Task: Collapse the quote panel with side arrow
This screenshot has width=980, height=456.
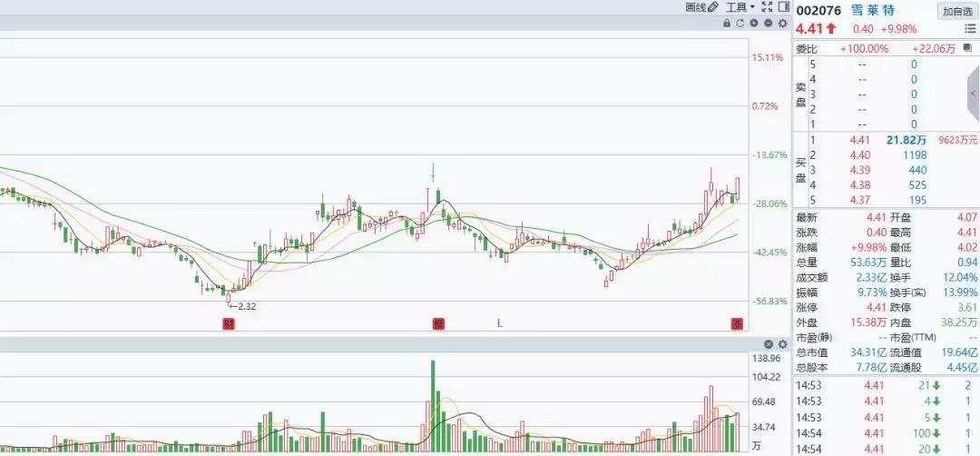Action: pyautogui.click(x=974, y=94)
